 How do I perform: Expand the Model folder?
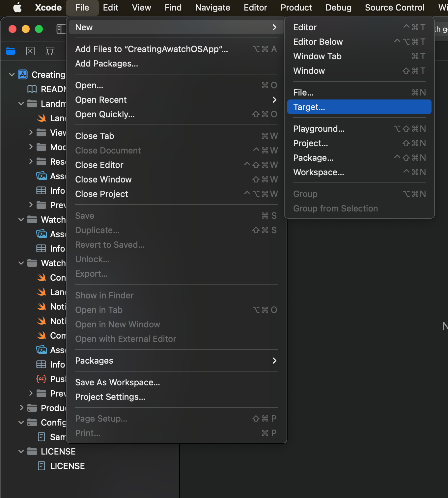tap(31, 147)
